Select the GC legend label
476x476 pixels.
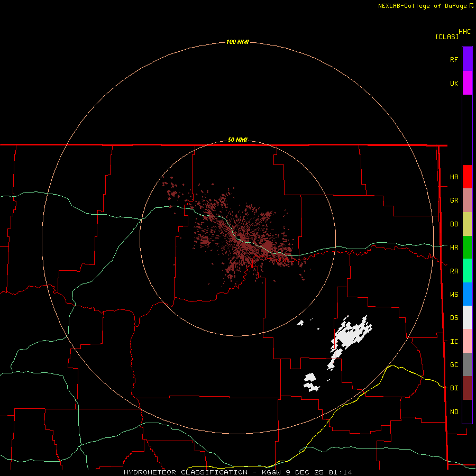[x=454, y=365]
